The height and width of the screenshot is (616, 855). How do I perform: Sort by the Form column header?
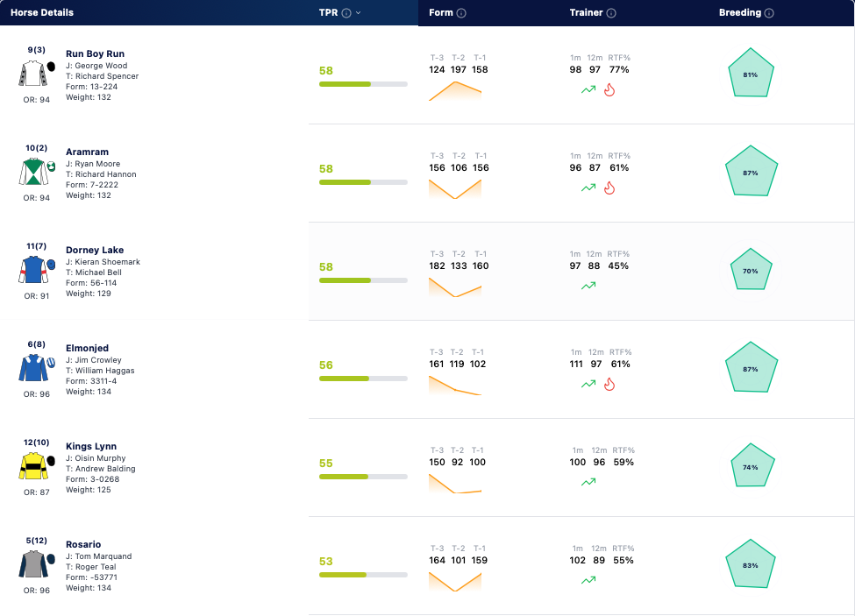tap(440, 12)
